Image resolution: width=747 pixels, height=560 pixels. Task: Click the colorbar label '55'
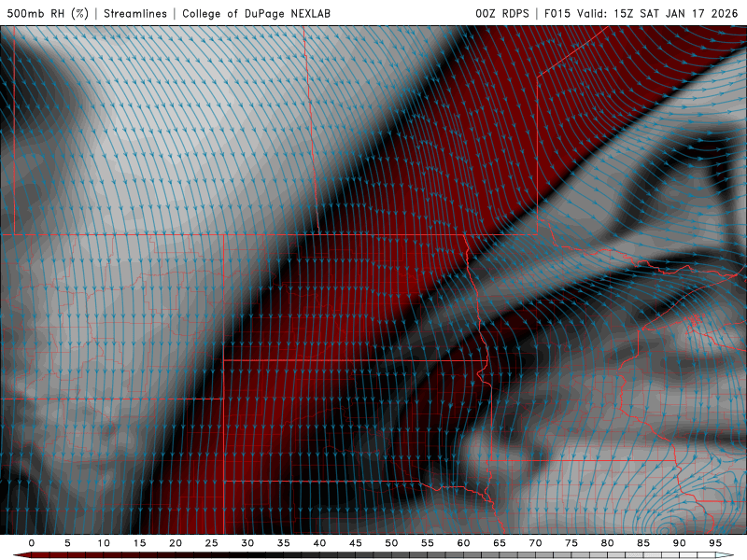click(x=428, y=543)
